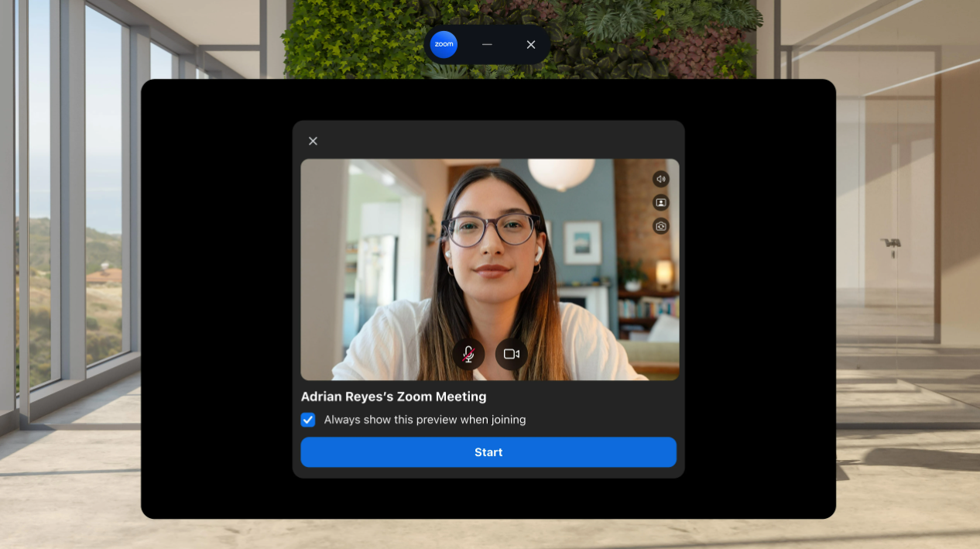Click Always show this preview label
Image resolution: width=980 pixels, height=549 pixels.
pyautogui.click(x=425, y=420)
